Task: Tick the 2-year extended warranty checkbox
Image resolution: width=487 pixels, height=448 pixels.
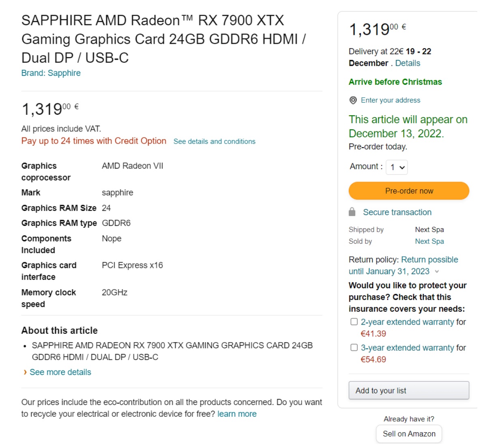Action: pyautogui.click(x=354, y=322)
